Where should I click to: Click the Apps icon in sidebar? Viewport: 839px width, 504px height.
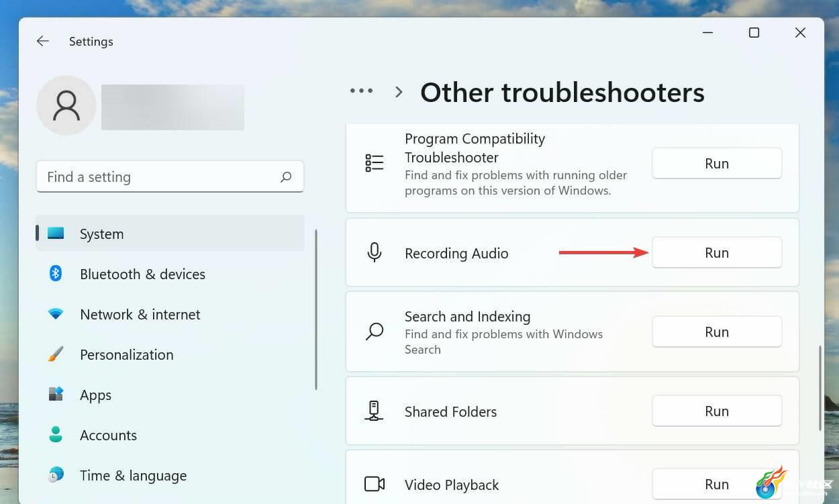pos(56,394)
